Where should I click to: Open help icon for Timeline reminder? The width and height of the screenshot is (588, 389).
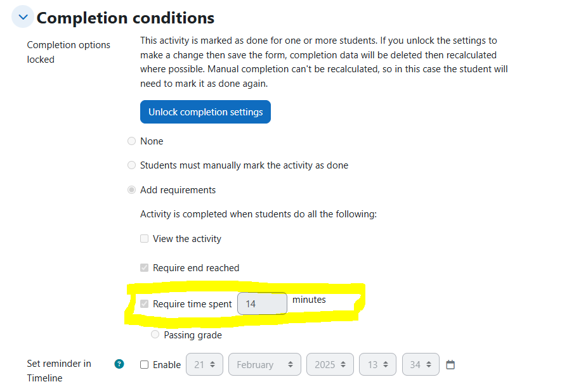coord(119,364)
